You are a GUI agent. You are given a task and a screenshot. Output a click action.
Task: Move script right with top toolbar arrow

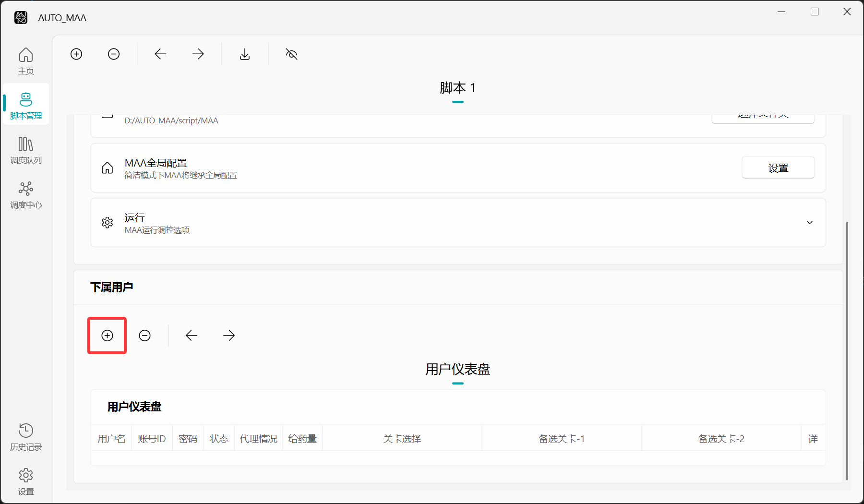(198, 54)
